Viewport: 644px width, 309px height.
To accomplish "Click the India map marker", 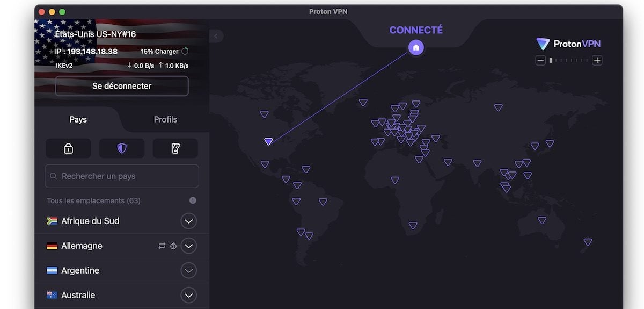I will [x=477, y=163].
